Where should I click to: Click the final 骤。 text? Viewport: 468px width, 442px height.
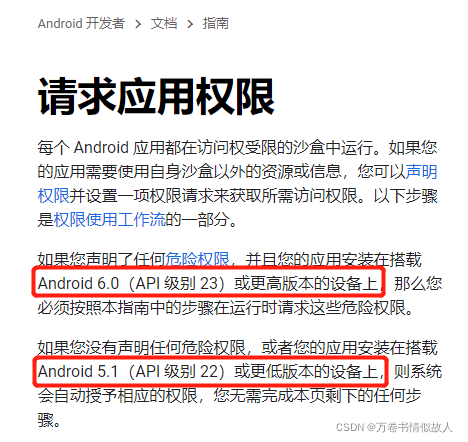tap(49, 420)
